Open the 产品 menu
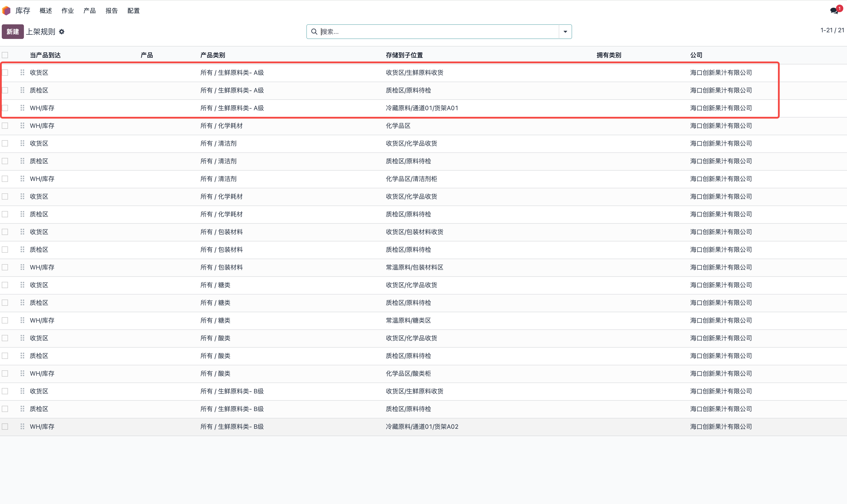The image size is (847, 504). [89, 11]
